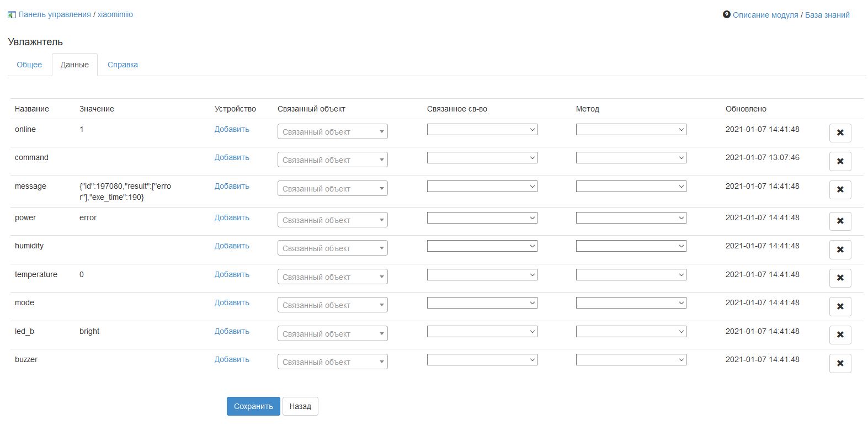Expand method dropdown for buzzer row

631,360
